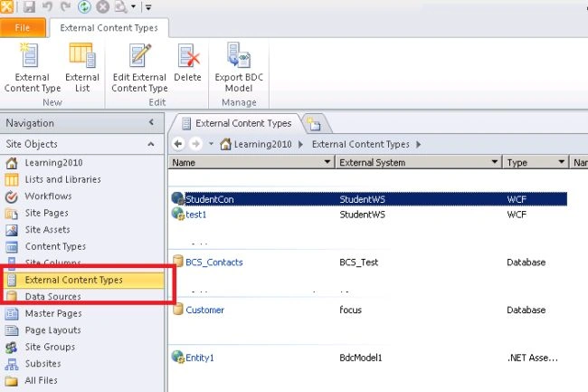
Task: Click the Undo arrow icon
Action: pyautogui.click(x=48, y=6)
